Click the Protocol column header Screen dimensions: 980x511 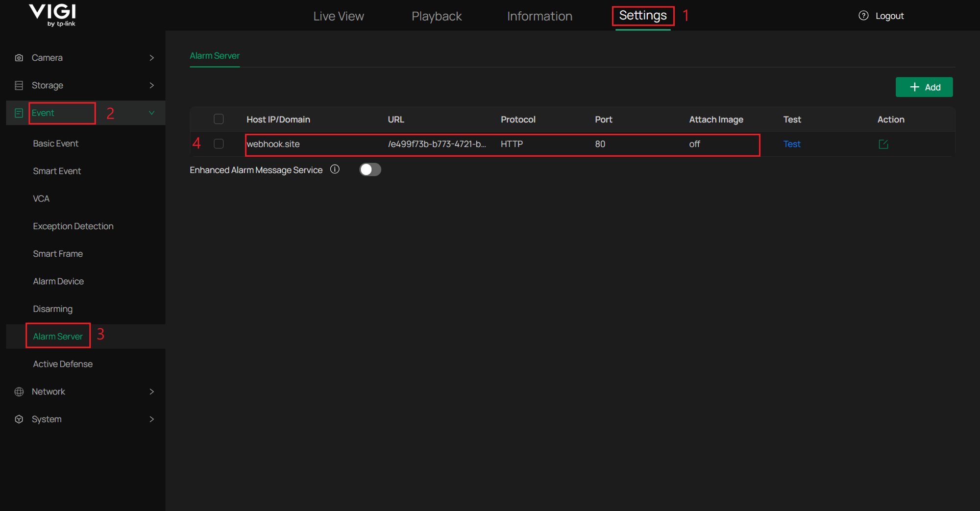click(518, 120)
